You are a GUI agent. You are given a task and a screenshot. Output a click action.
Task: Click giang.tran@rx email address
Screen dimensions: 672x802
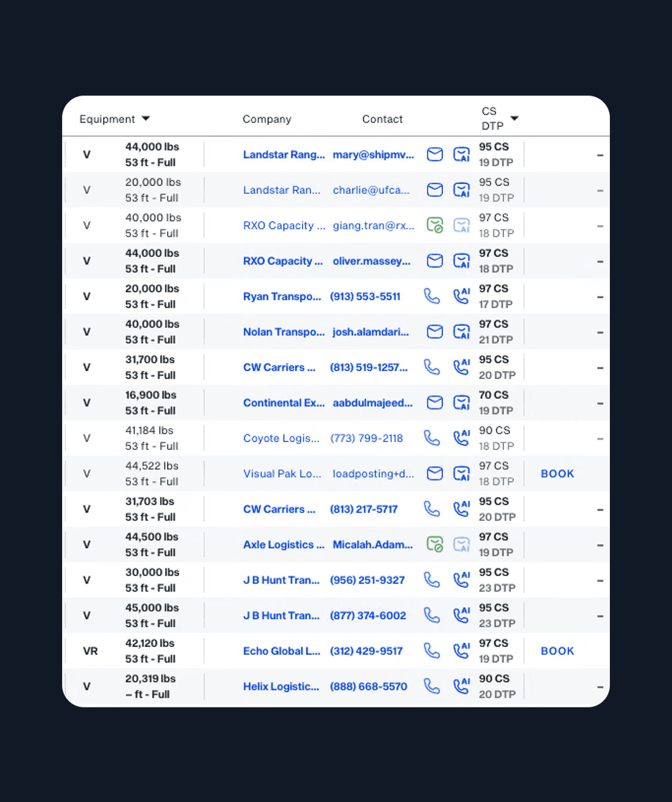click(x=373, y=225)
